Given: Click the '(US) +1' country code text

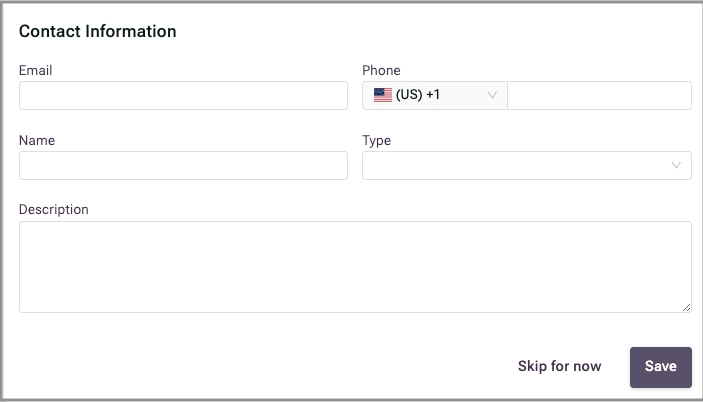Looking at the screenshot, I should click(x=418, y=96).
